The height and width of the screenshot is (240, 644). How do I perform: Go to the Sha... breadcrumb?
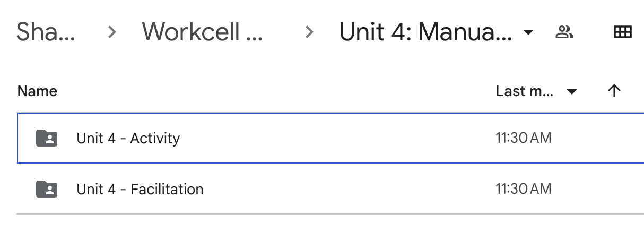click(46, 32)
